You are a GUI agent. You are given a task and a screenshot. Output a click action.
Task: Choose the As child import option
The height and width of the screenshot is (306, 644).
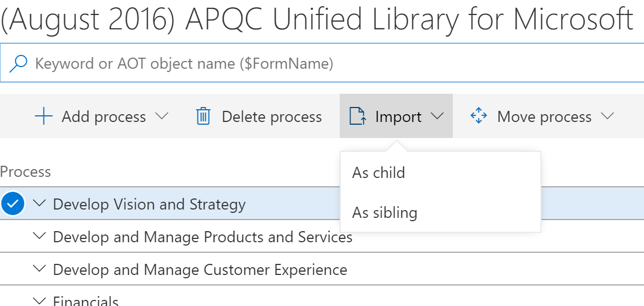coord(379,172)
